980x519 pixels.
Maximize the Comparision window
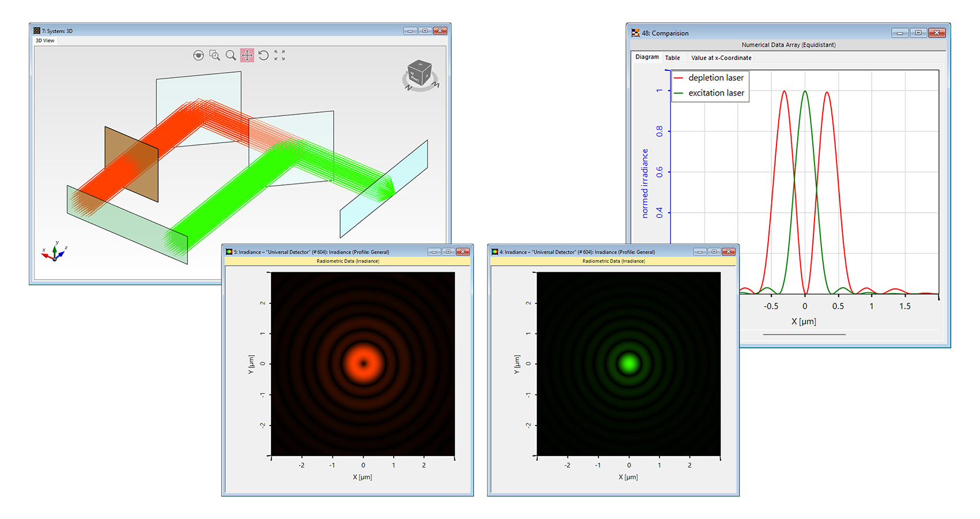[918, 33]
